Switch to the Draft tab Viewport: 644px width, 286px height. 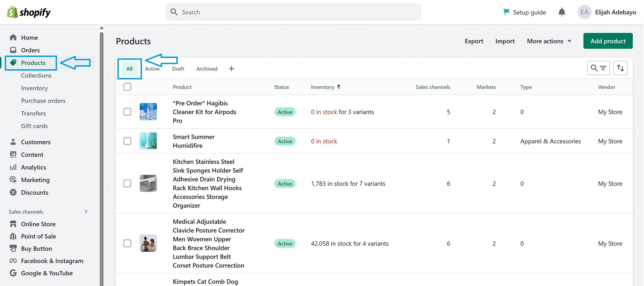pos(178,69)
